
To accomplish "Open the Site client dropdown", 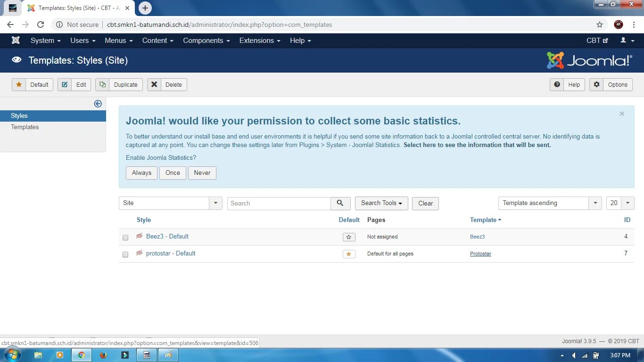I will [170, 203].
